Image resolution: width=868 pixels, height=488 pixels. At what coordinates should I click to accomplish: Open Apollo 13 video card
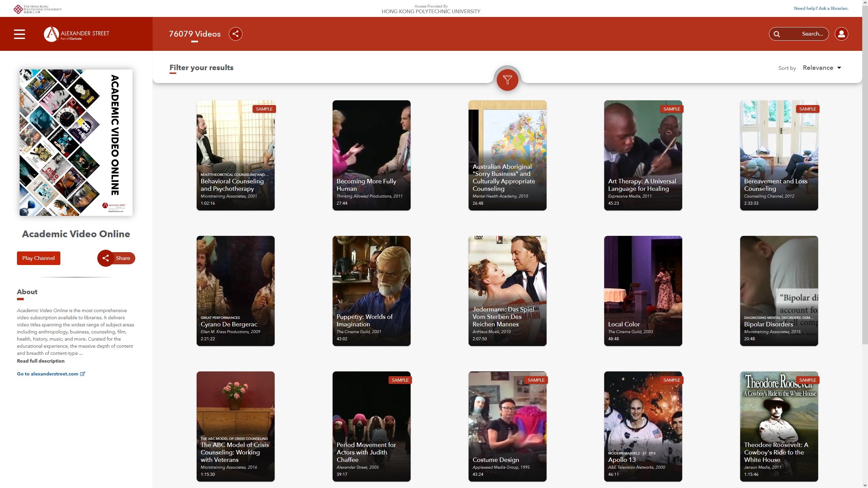click(643, 426)
